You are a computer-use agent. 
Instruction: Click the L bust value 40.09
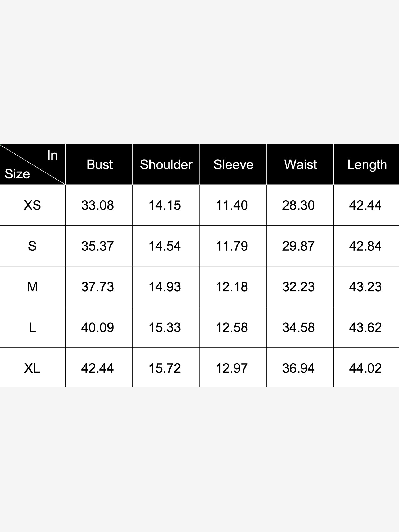[98, 327]
